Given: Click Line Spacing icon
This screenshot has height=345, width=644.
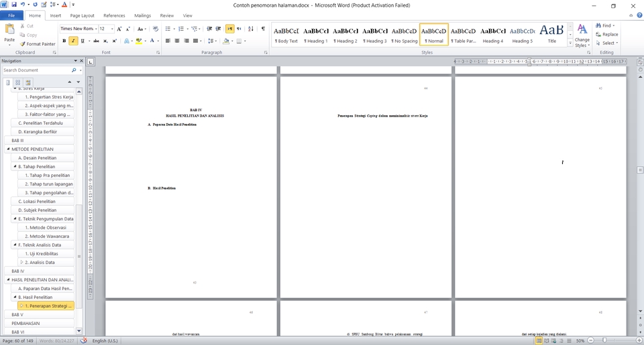Looking at the screenshot, I should point(210,41).
